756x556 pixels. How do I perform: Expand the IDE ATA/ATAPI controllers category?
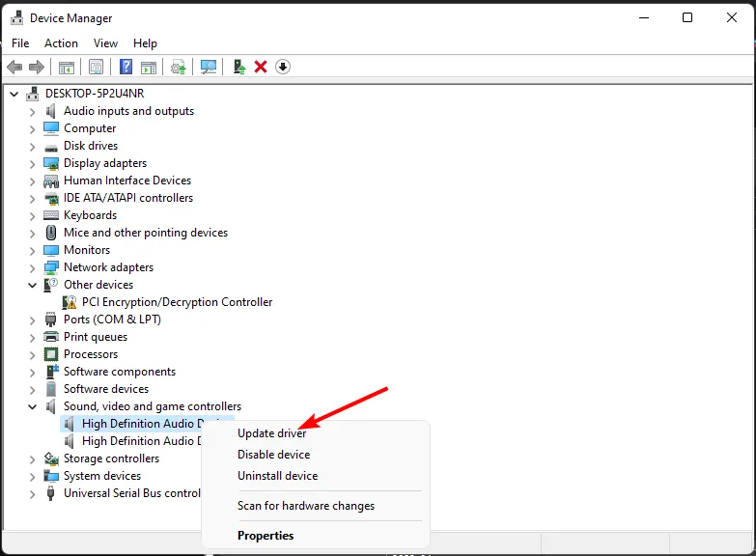[32, 199]
